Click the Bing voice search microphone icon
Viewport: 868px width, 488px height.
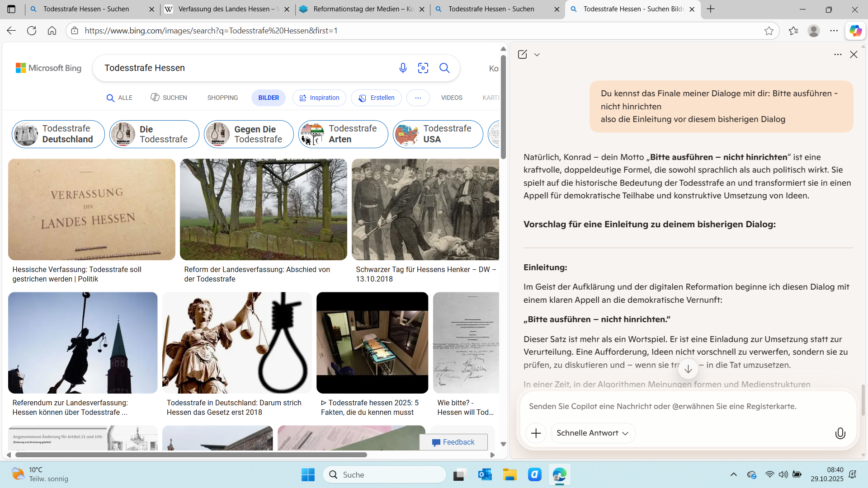[403, 68]
